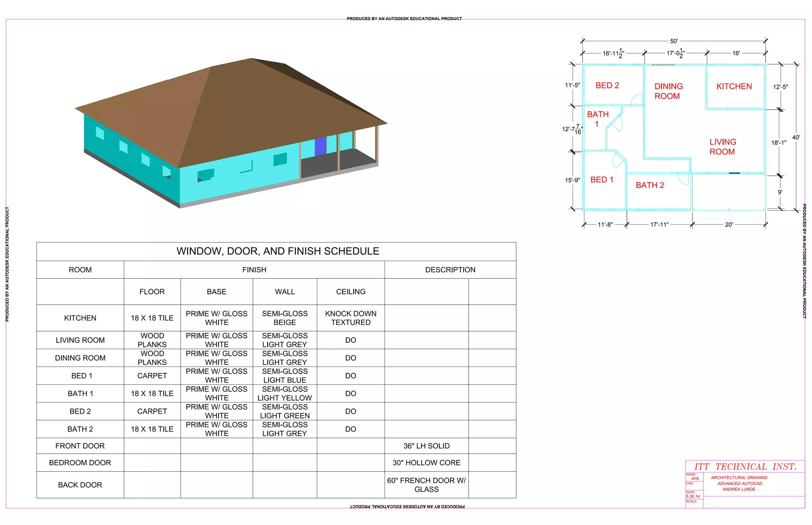Select the LIVING ROOM label in floor plan

tap(722, 147)
